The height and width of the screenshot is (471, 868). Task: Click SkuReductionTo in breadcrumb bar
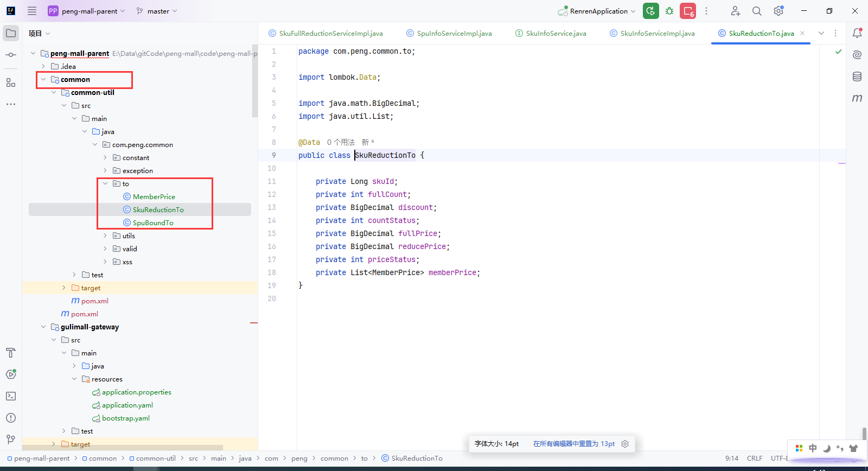coord(412,459)
